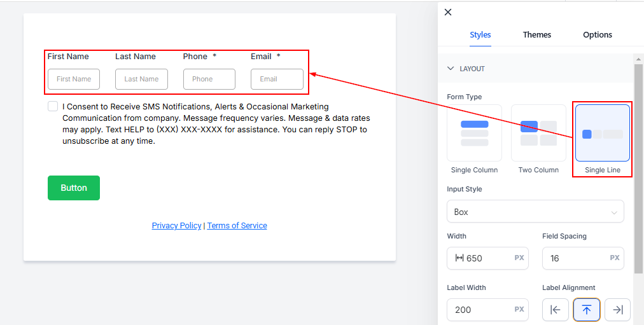Open the Styles tab
This screenshot has width=644, height=325.
[480, 35]
